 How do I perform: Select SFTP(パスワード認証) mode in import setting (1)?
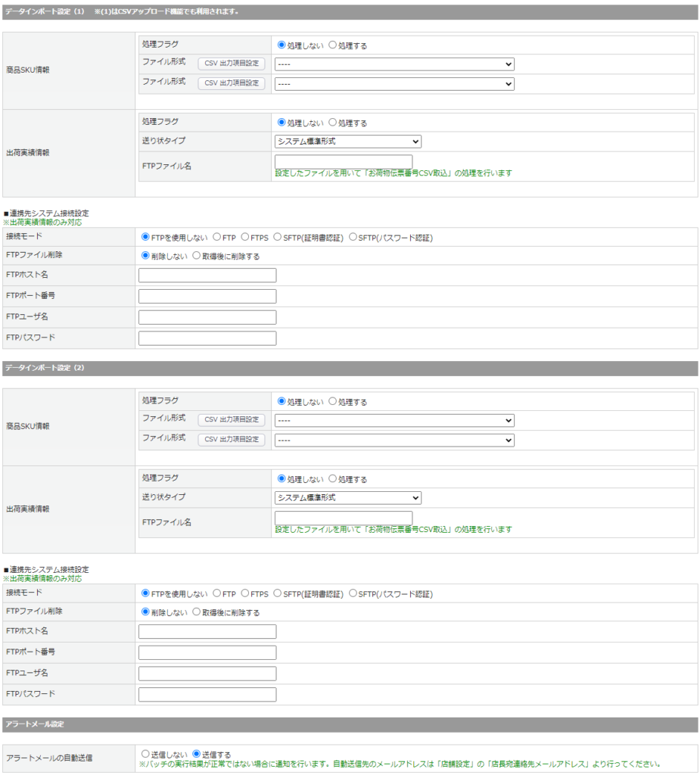click(x=353, y=237)
